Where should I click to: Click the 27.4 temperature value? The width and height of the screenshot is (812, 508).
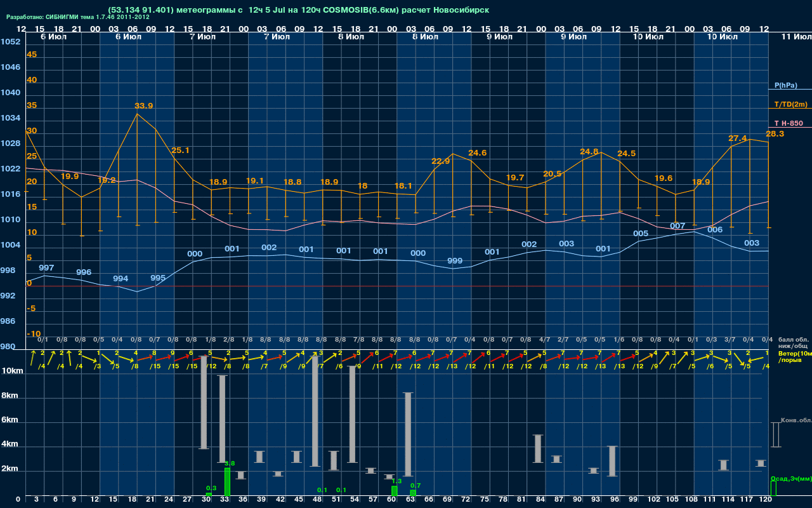click(x=737, y=138)
